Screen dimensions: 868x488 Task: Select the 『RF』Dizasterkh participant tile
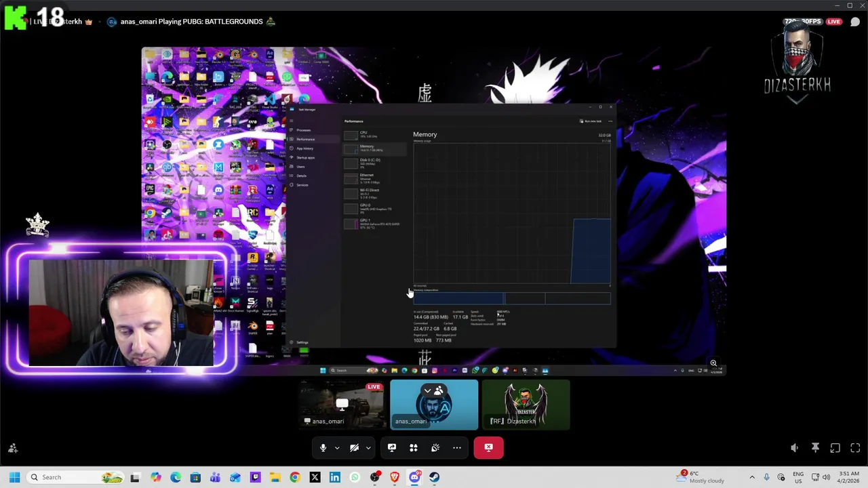tap(526, 405)
